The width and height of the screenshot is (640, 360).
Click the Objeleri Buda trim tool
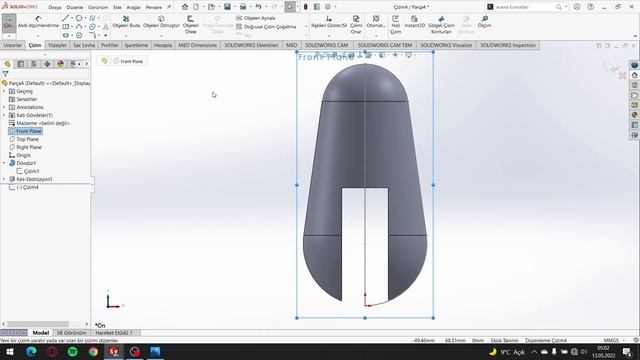(x=126, y=22)
